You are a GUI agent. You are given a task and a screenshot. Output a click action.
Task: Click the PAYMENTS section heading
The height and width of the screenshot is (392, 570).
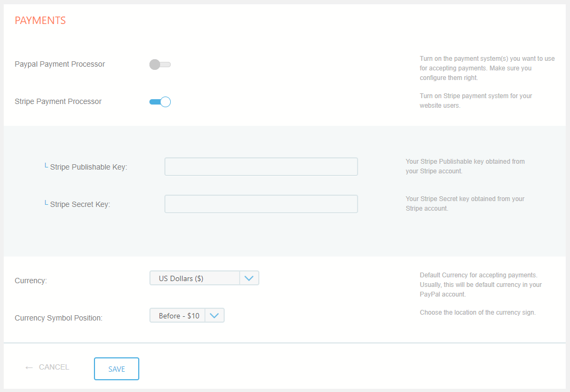[40, 21]
